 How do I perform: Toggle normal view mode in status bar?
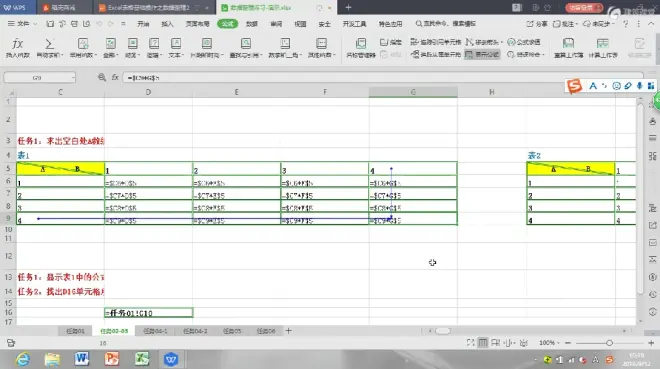483,343
